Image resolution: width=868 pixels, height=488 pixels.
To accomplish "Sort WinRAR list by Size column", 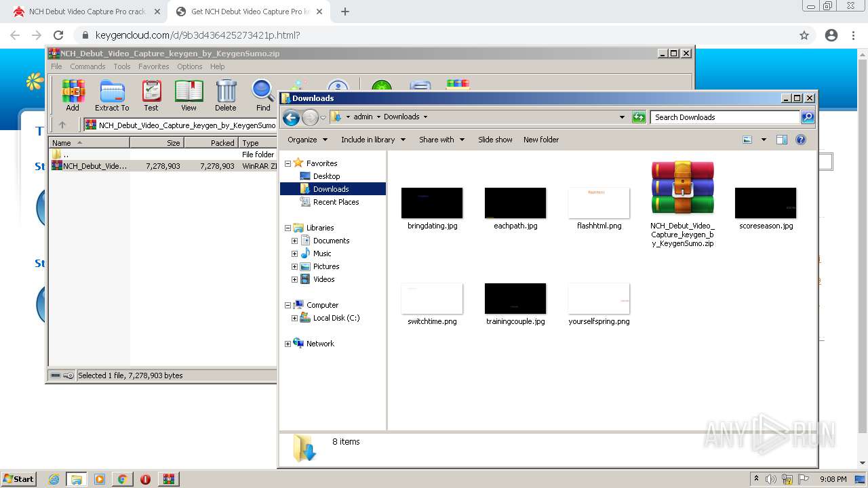I will [x=157, y=143].
